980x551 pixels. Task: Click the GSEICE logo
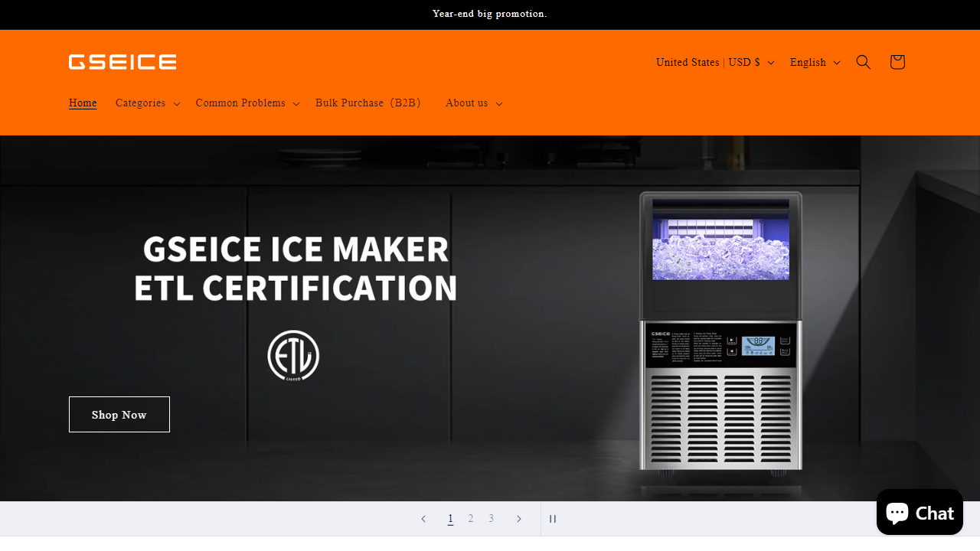pyautogui.click(x=122, y=62)
